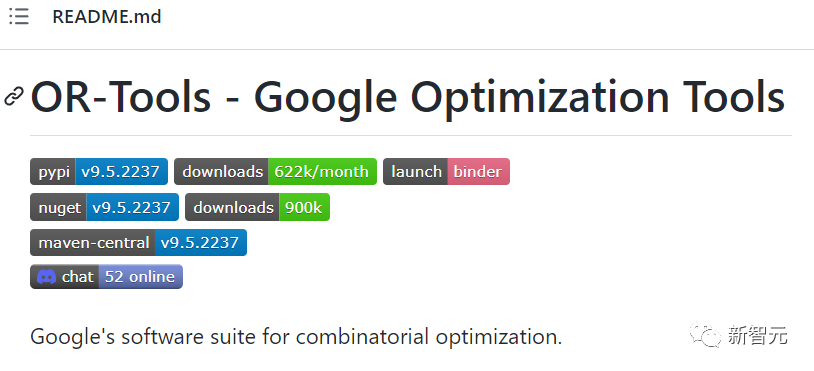
Task: Open the nuget v9.5.2237 version number
Action: (132, 208)
